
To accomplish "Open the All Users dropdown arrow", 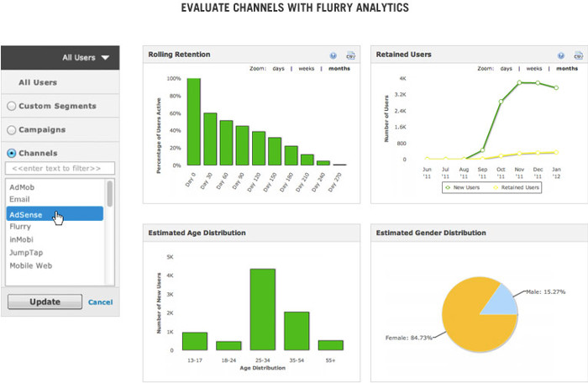I will 105,58.
